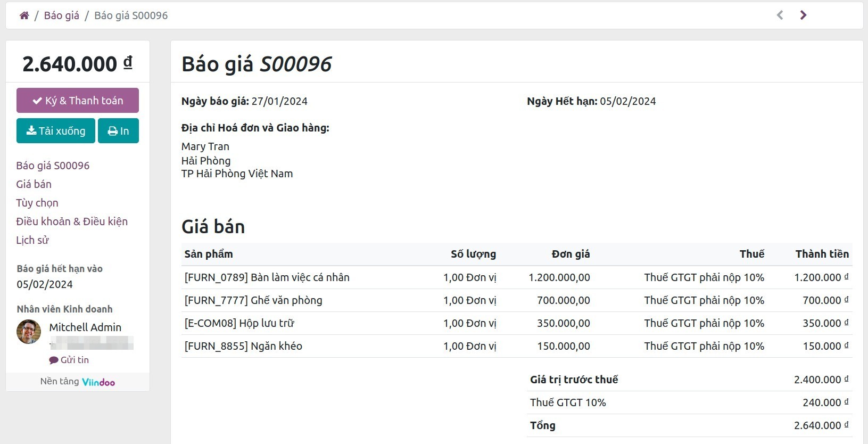Image resolution: width=868 pixels, height=444 pixels.
Task: Open Báo giá breadcrumb link
Action: 62,15
